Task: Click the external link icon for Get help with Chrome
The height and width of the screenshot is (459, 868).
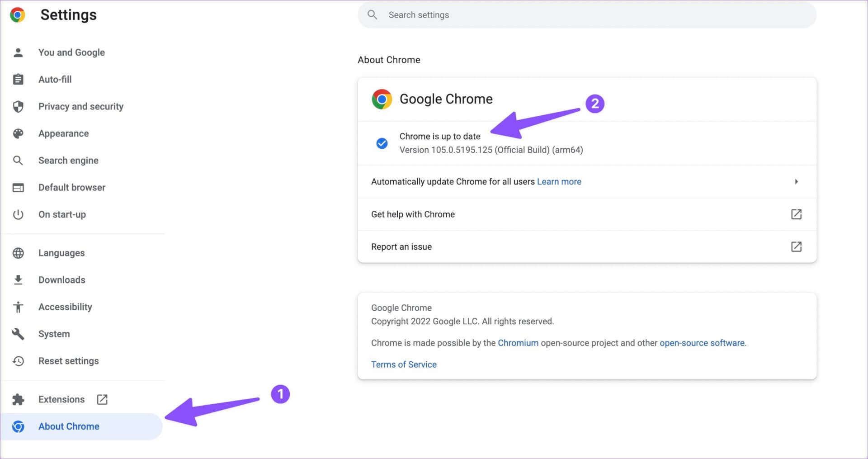Action: [x=796, y=214]
